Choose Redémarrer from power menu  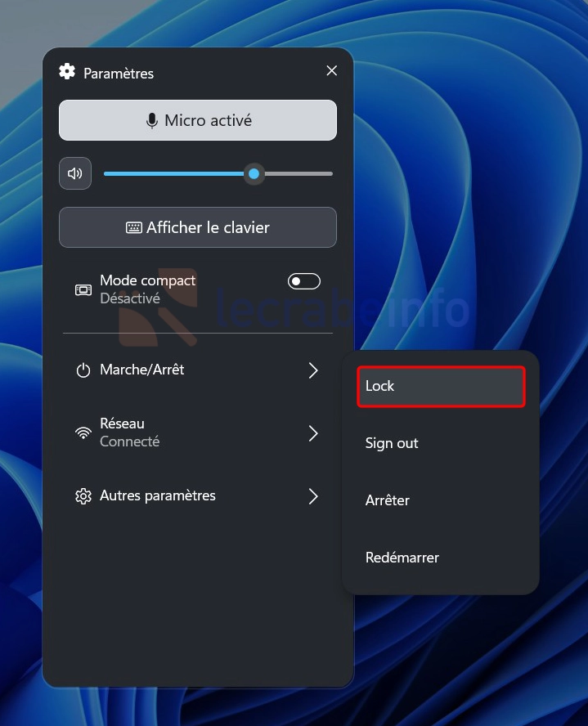[x=442, y=558]
